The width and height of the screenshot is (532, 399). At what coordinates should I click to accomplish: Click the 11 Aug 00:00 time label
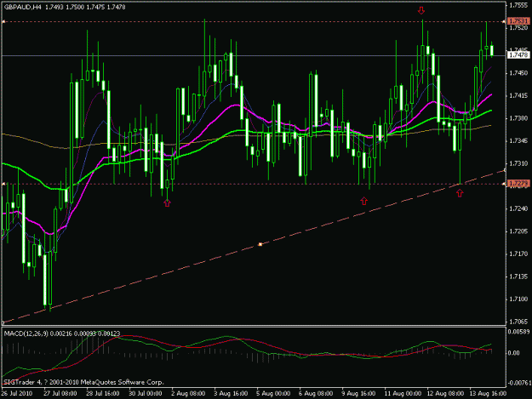(x=403, y=393)
